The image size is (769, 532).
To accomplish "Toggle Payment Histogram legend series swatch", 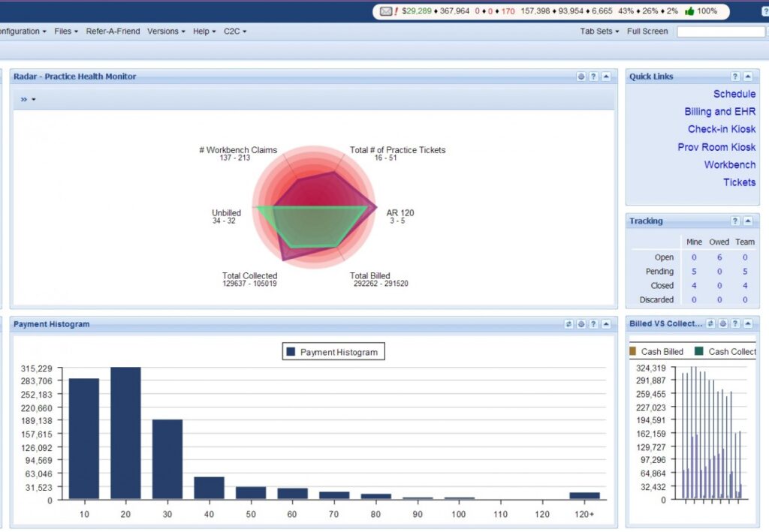I will 291,352.
